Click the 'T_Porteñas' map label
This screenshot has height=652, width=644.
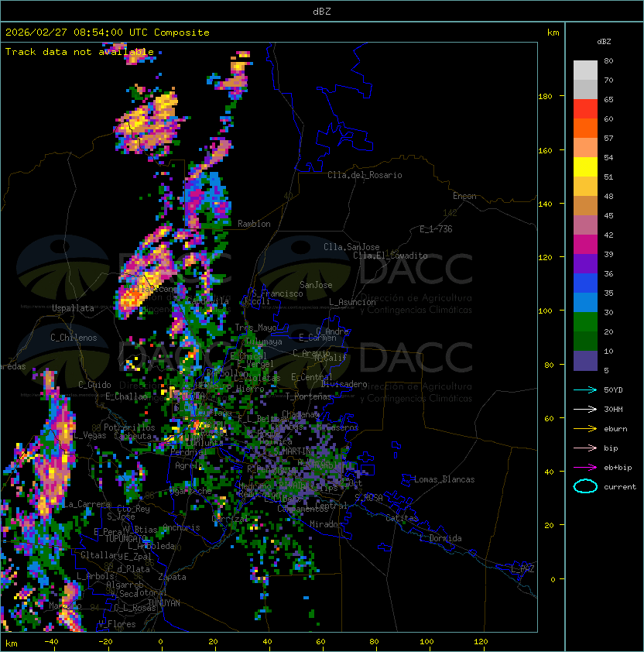[x=307, y=396]
